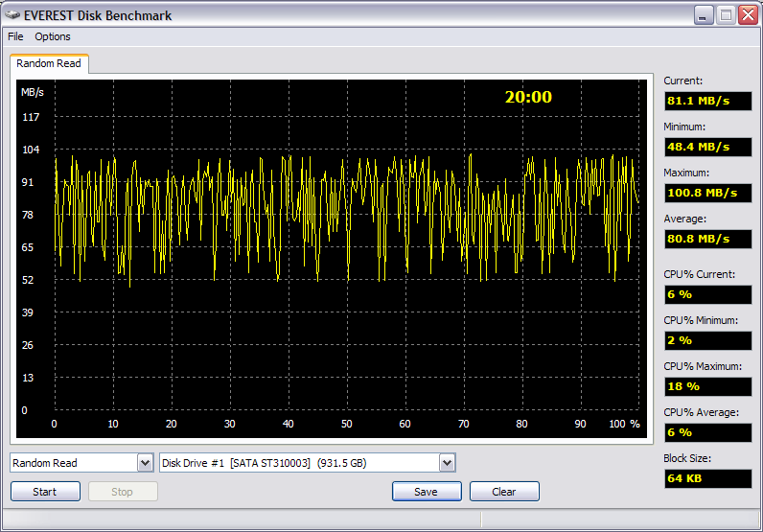Click the Average 80.8 MB/s readout

pyautogui.click(x=707, y=239)
